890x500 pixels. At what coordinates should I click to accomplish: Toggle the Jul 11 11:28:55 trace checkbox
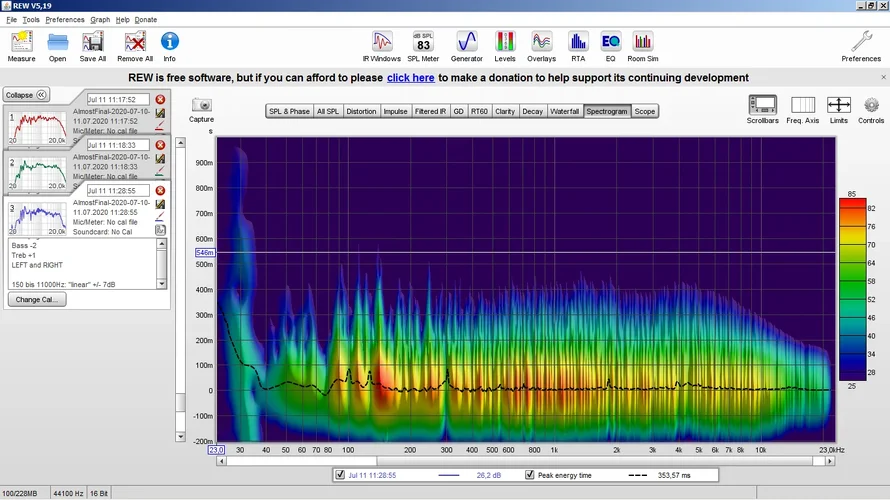pos(341,475)
